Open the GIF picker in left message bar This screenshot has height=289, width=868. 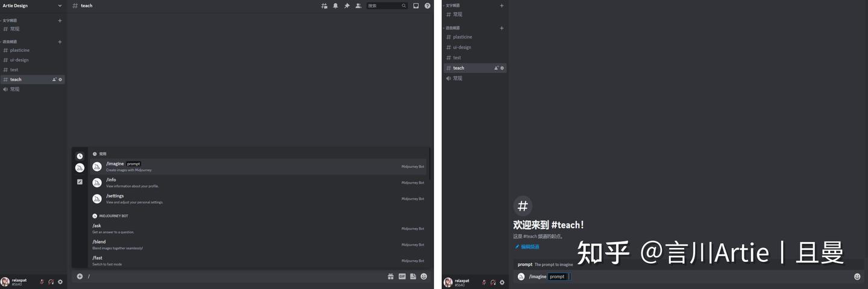(x=402, y=276)
